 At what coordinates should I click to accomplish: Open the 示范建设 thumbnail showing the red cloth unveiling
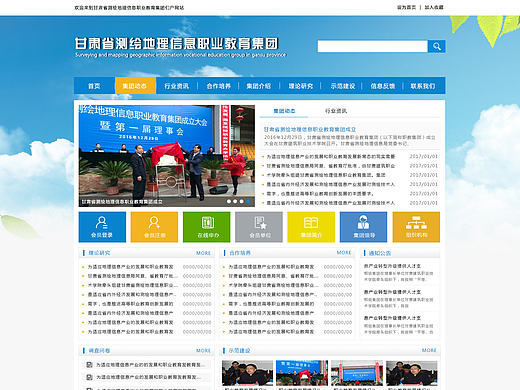point(302,373)
